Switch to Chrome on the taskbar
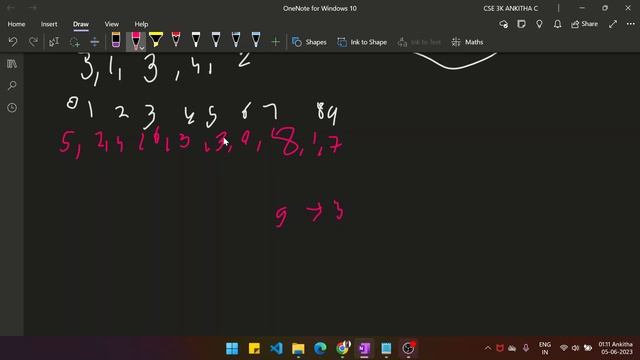The height and width of the screenshot is (360, 640). tap(342, 348)
